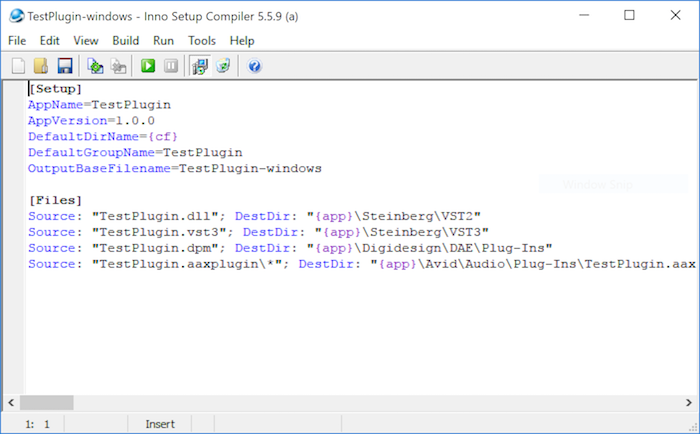Click the Target Setup toolbar icon
This screenshot has width=700, height=434.
point(199,66)
